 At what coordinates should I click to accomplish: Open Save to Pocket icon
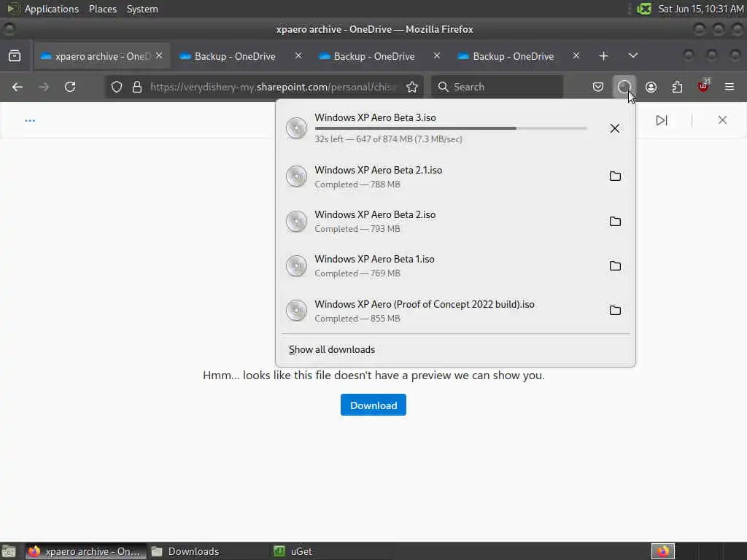click(598, 87)
